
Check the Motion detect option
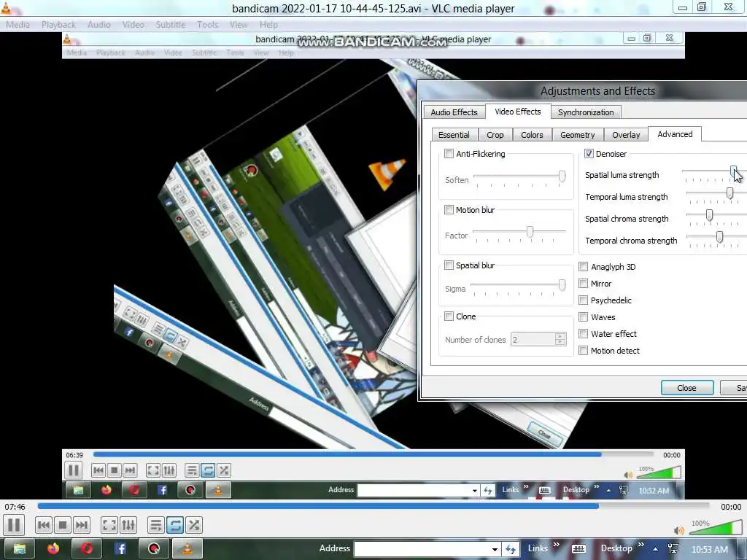pyautogui.click(x=583, y=351)
